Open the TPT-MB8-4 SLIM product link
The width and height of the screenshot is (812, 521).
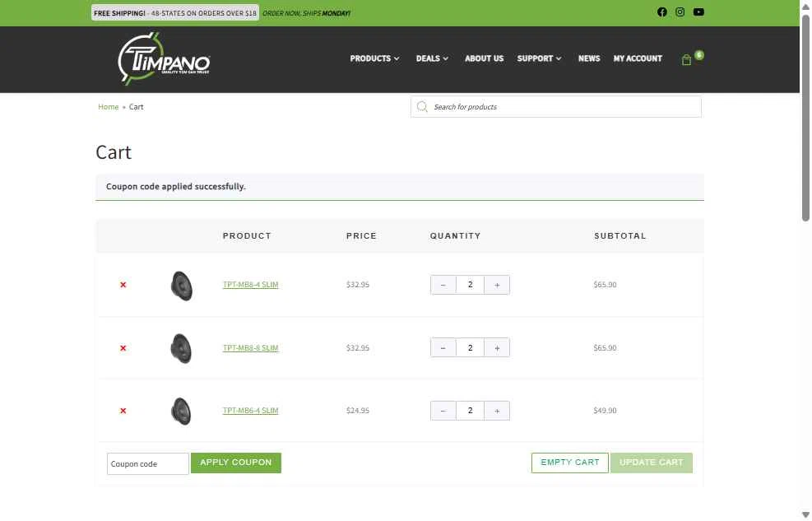tap(251, 285)
